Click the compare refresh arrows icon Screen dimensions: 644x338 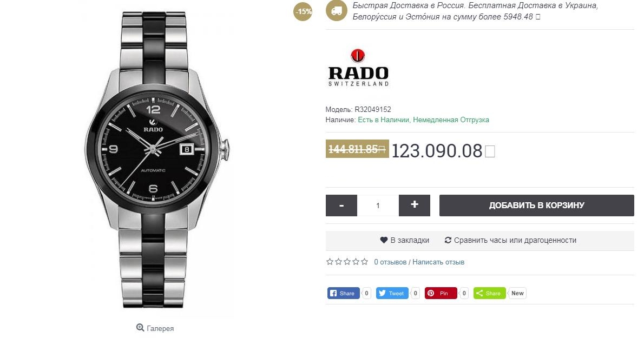448,240
